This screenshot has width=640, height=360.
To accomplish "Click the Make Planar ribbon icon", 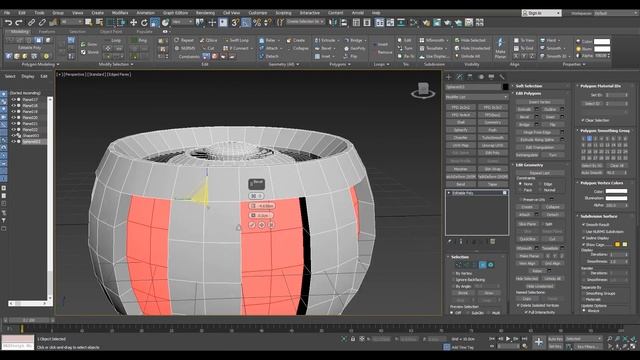I will click(500, 47).
